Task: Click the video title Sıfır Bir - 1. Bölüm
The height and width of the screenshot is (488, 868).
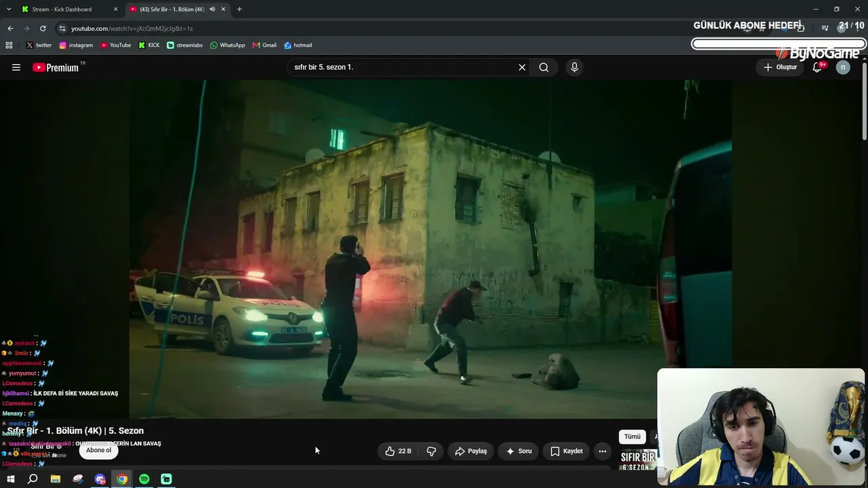Action: pyautogui.click(x=75, y=430)
